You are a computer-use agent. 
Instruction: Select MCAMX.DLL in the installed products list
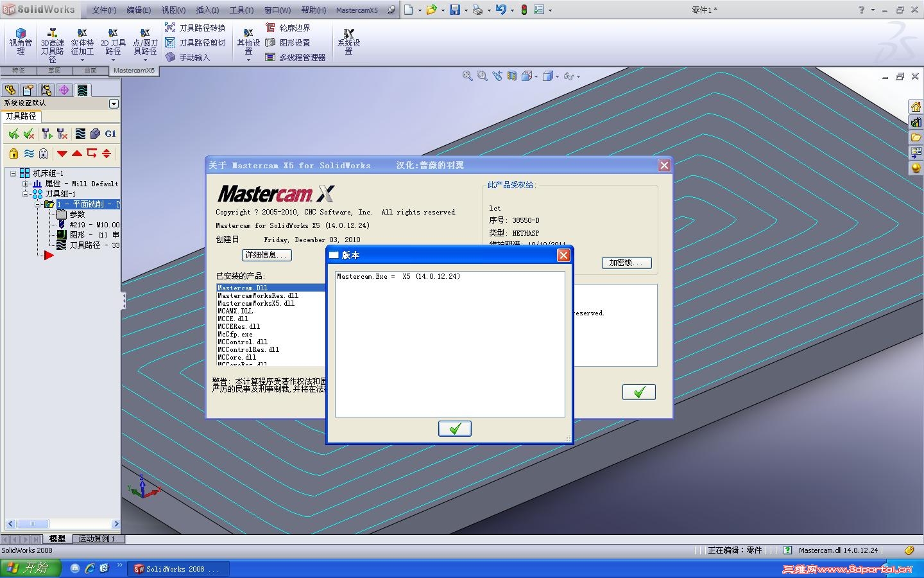pos(235,311)
